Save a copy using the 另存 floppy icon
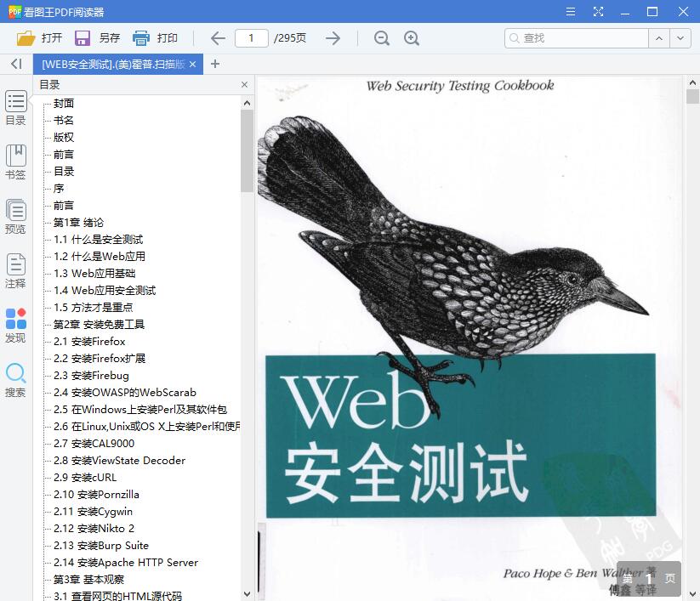 click(83, 38)
